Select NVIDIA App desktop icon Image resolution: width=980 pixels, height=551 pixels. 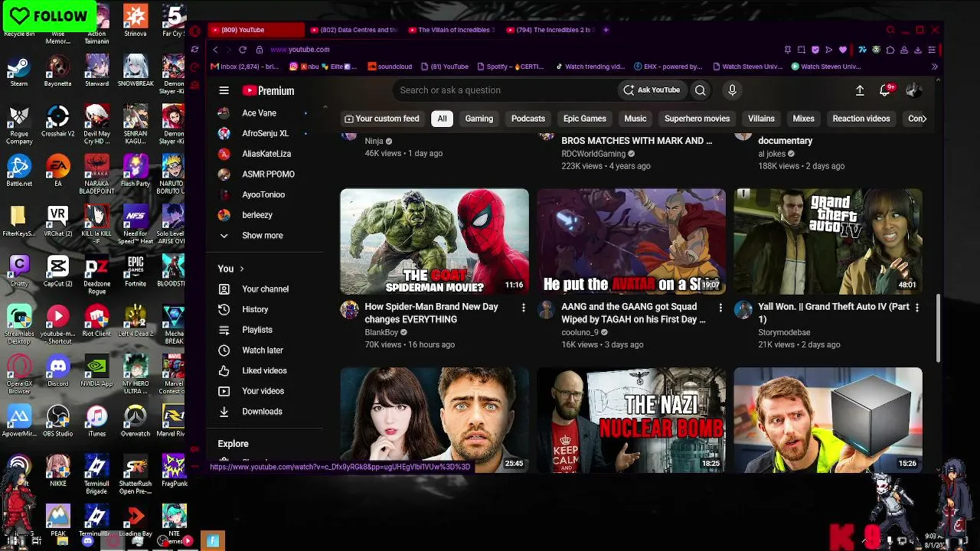tap(96, 371)
